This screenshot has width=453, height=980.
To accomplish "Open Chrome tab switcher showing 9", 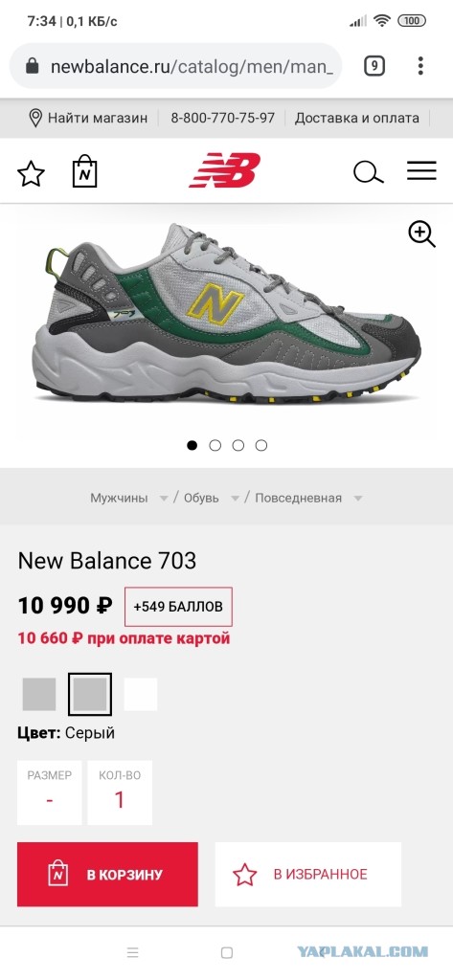I will 374,66.
